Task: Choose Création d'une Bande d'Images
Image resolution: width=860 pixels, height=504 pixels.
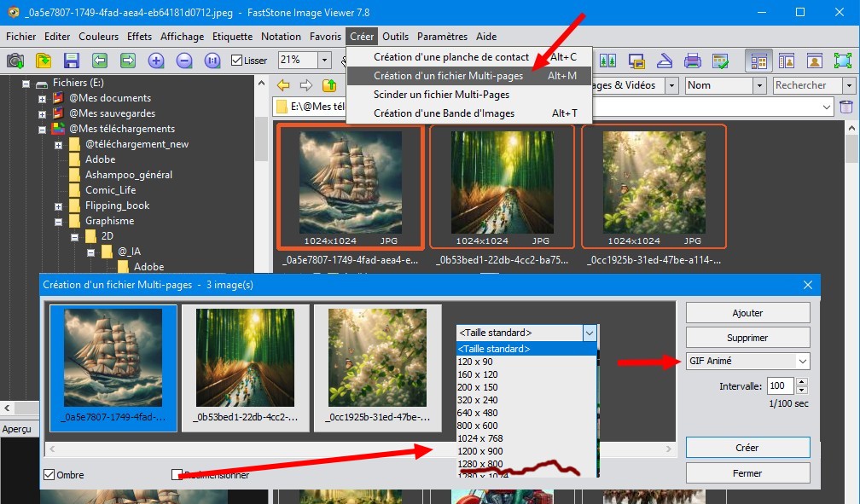Action: pos(469,113)
